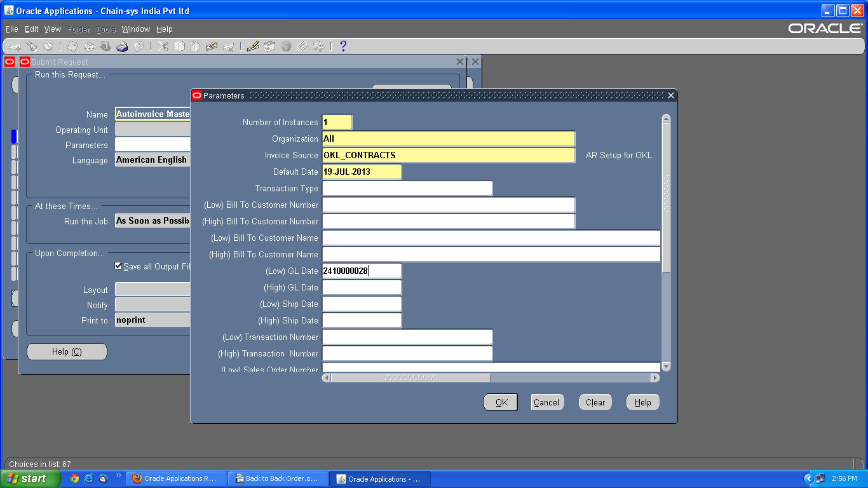Click the (Low) GL Date field

(x=362, y=271)
